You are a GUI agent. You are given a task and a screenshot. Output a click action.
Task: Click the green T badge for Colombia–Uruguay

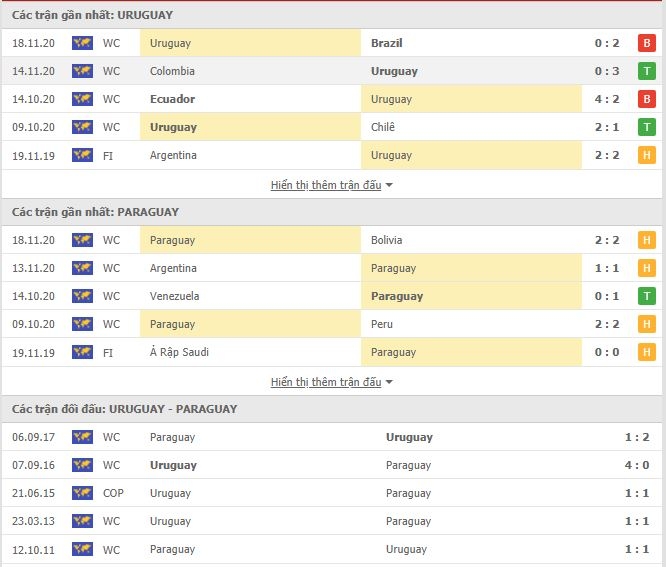click(x=646, y=71)
